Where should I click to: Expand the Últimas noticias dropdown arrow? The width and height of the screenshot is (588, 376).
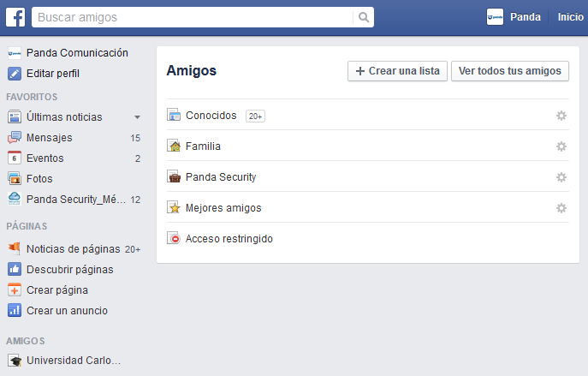137,117
